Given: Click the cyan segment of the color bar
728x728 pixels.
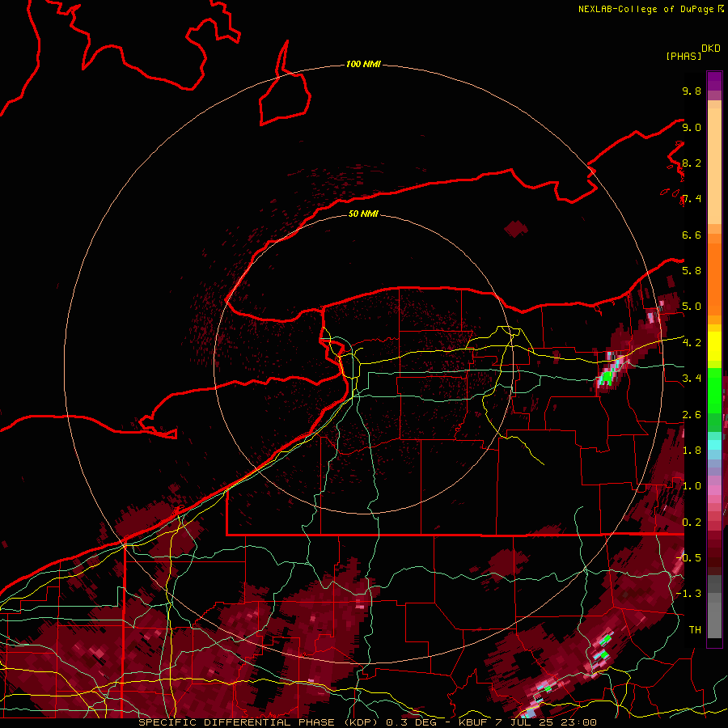Looking at the screenshot, I should click(714, 444).
